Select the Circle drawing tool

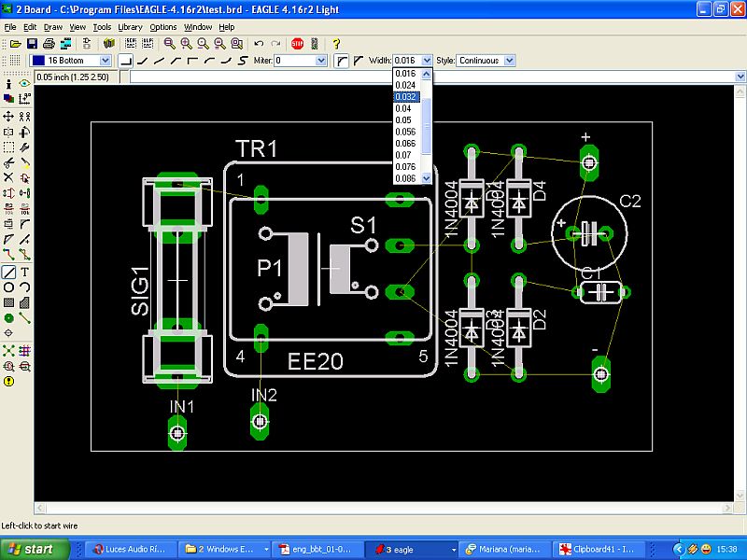pos(8,287)
